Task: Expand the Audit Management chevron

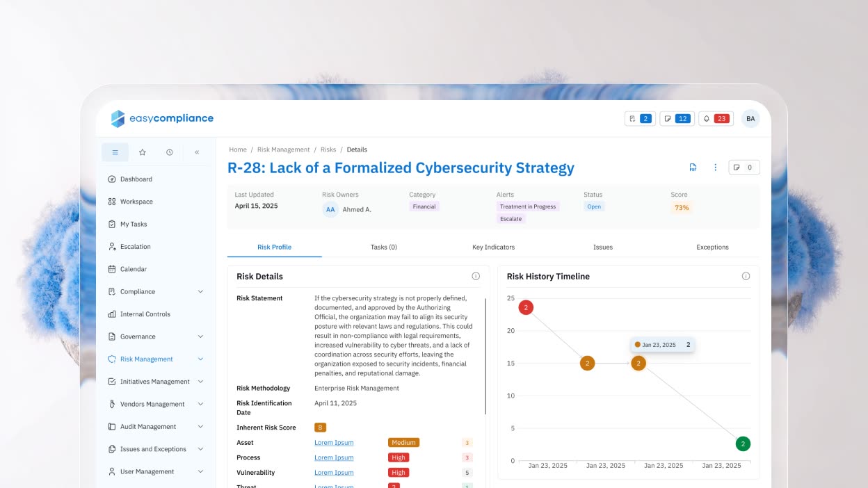Action: click(200, 427)
